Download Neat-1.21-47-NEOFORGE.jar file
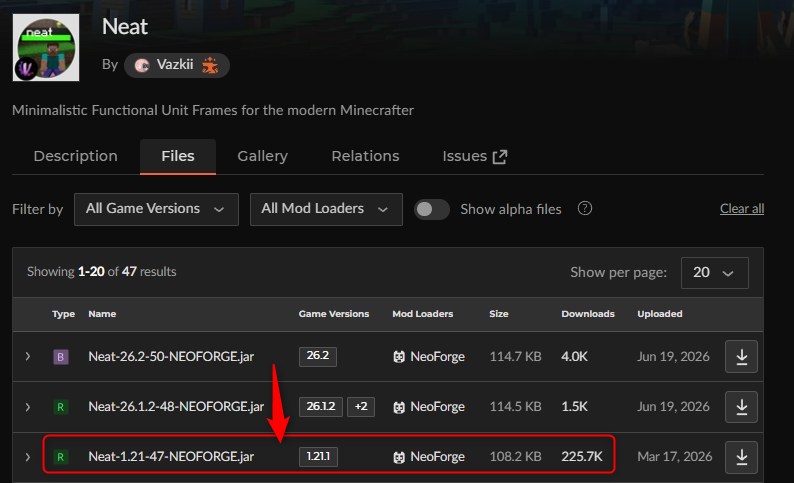Screen dimensions: 794x483 tap(741, 457)
